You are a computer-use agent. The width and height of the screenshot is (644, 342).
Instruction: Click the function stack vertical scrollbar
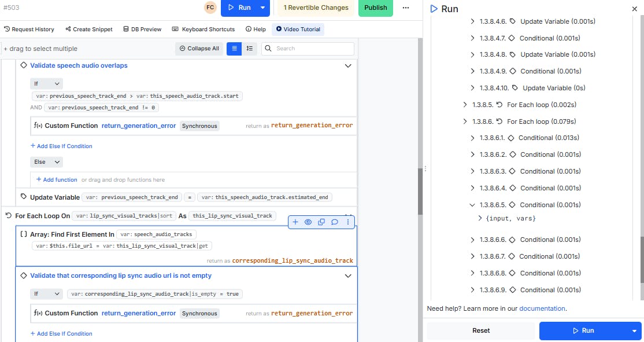(x=420, y=191)
